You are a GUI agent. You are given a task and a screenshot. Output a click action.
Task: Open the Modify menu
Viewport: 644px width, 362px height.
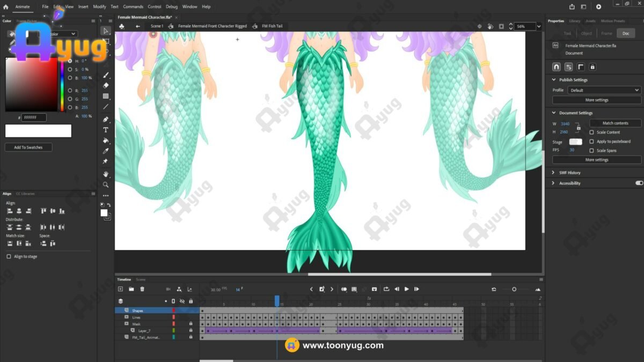click(99, 7)
